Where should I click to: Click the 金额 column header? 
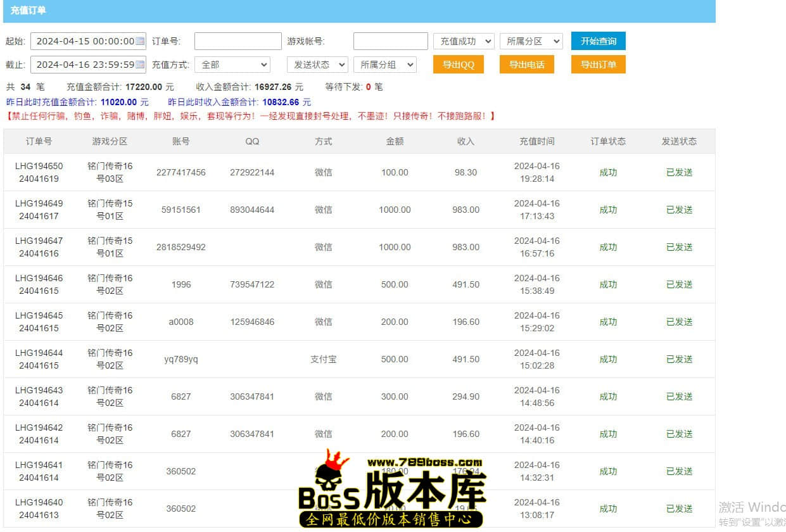click(x=395, y=141)
